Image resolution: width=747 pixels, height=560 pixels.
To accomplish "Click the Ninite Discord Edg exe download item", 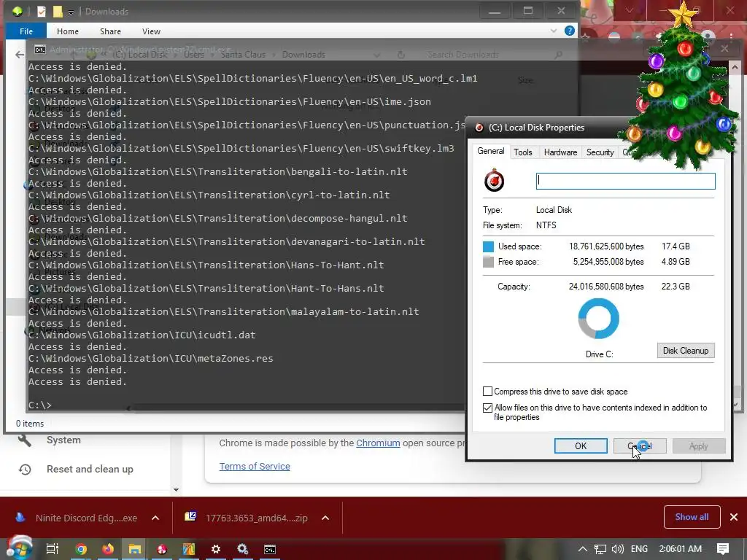I will pyautogui.click(x=86, y=518).
